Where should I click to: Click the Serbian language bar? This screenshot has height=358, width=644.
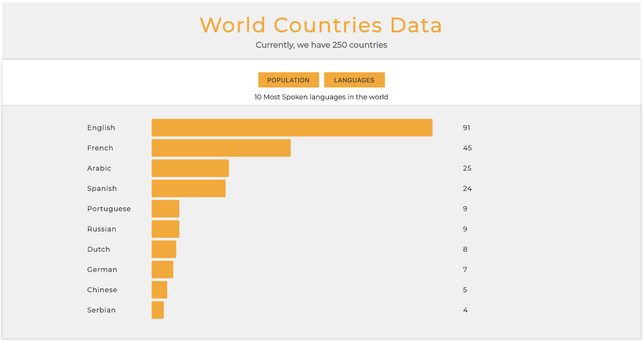(x=158, y=310)
